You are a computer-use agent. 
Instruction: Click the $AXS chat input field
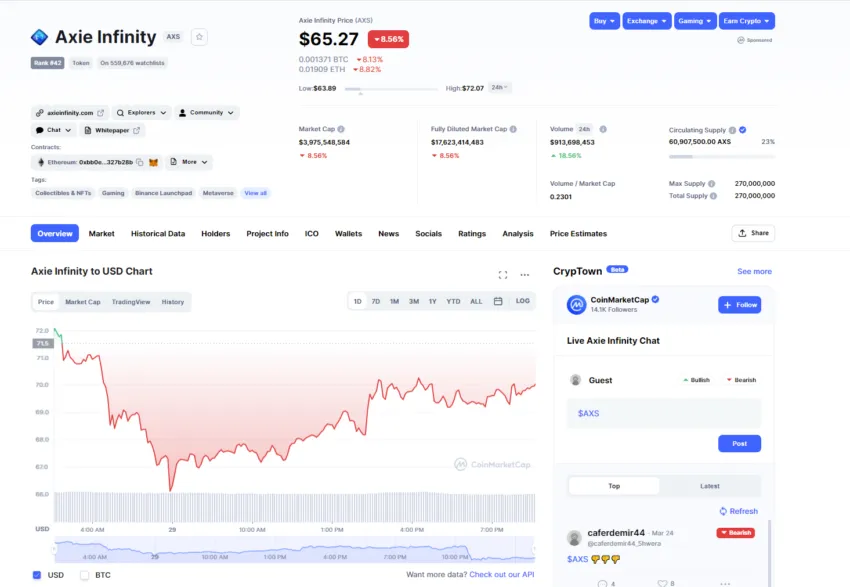point(664,414)
